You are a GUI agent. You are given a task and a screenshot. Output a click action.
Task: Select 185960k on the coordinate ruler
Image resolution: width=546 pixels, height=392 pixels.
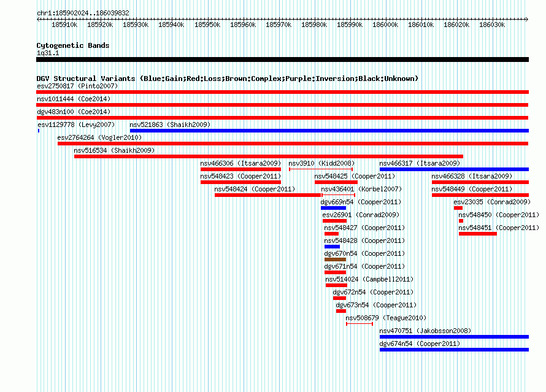(x=243, y=25)
